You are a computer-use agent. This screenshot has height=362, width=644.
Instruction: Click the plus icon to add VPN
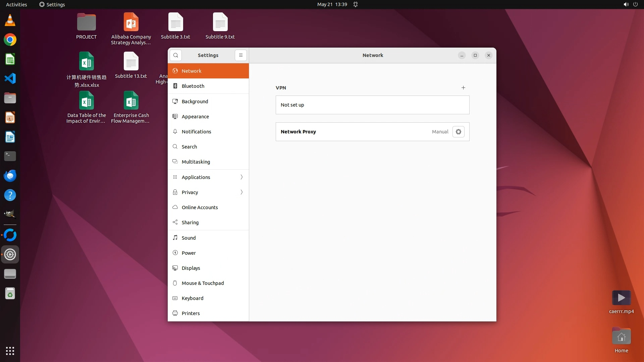tap(463, 88)
